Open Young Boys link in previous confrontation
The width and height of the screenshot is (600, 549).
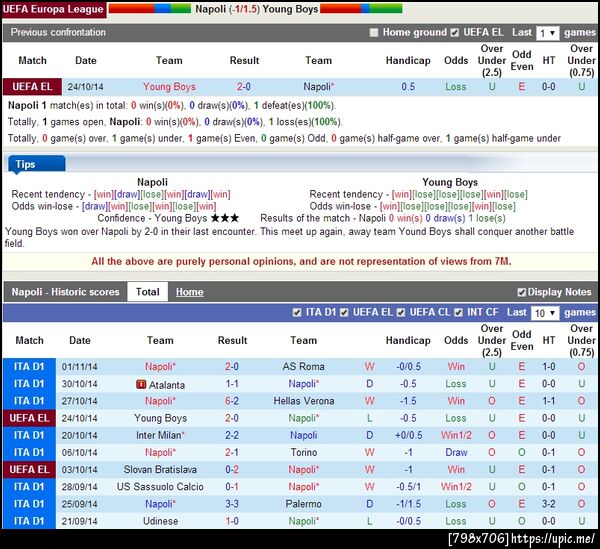click(x=169, y=87)
